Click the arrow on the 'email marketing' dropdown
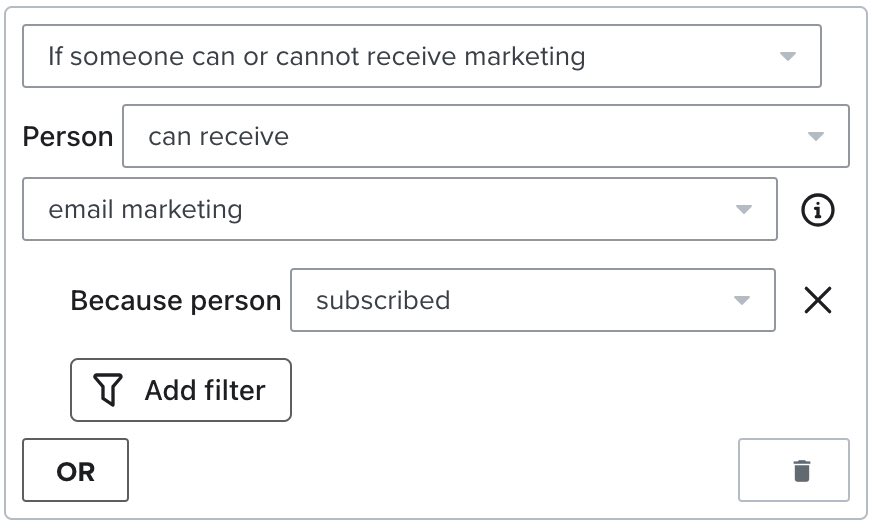Image resolution: width=874 pixels, height=532 pixels. click(x=743, y=210)
